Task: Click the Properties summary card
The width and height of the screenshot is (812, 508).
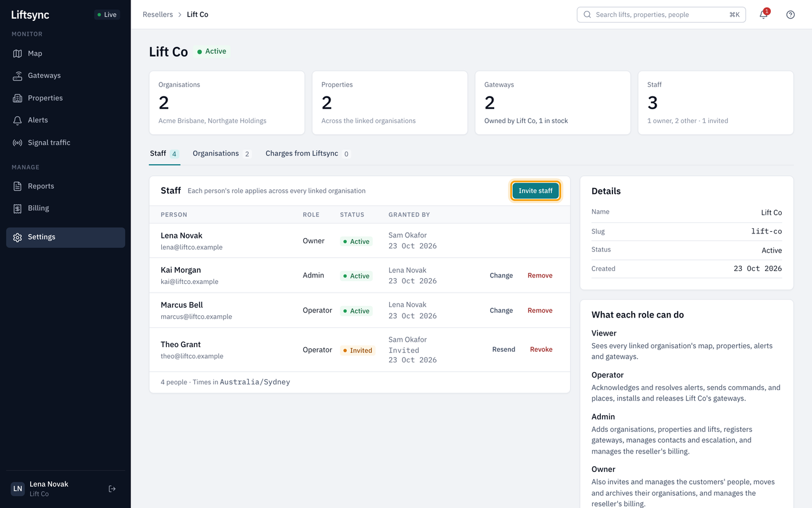Action: [x=390, y=103]
